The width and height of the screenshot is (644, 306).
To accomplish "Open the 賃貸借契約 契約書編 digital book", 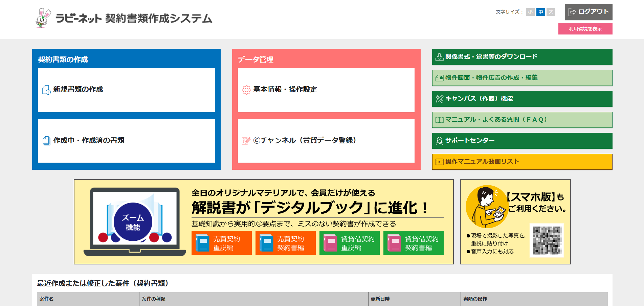I will (x=413, y=243).
